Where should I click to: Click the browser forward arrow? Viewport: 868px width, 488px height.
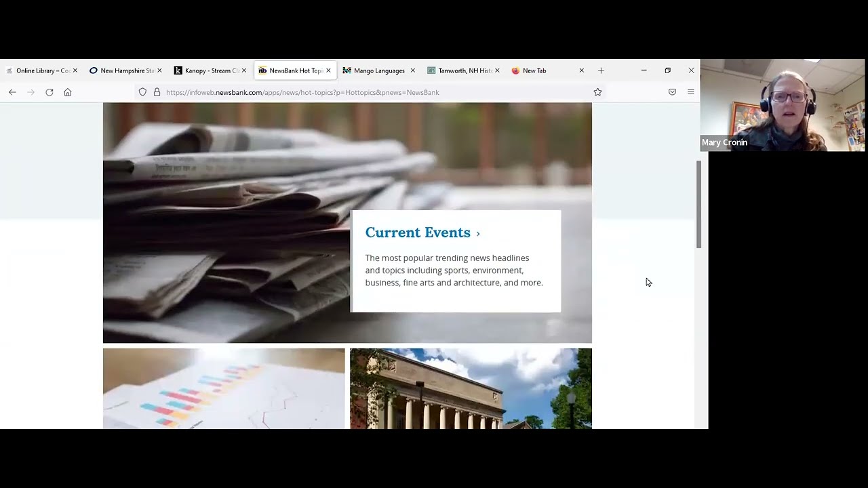coord(31,92)
